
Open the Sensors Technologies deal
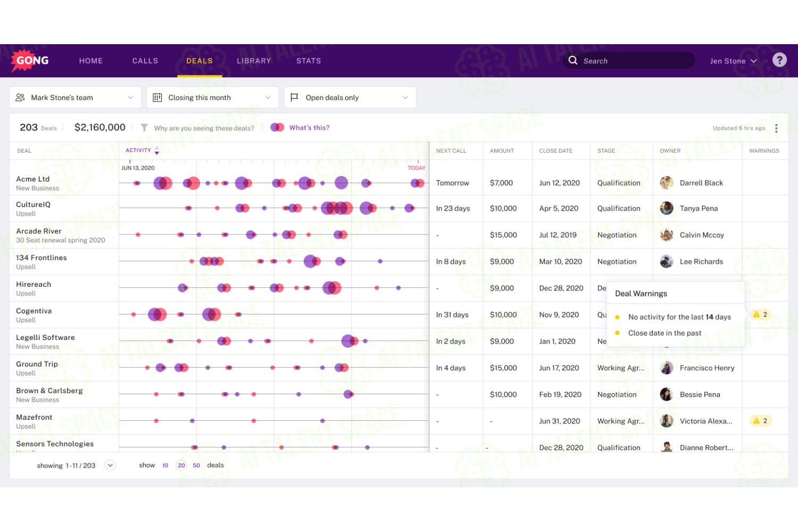pyautogui.click(x=55, y=444)
